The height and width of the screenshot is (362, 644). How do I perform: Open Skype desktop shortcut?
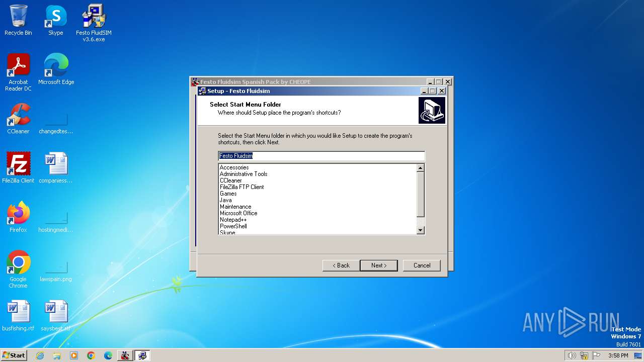tap(55, 20)
